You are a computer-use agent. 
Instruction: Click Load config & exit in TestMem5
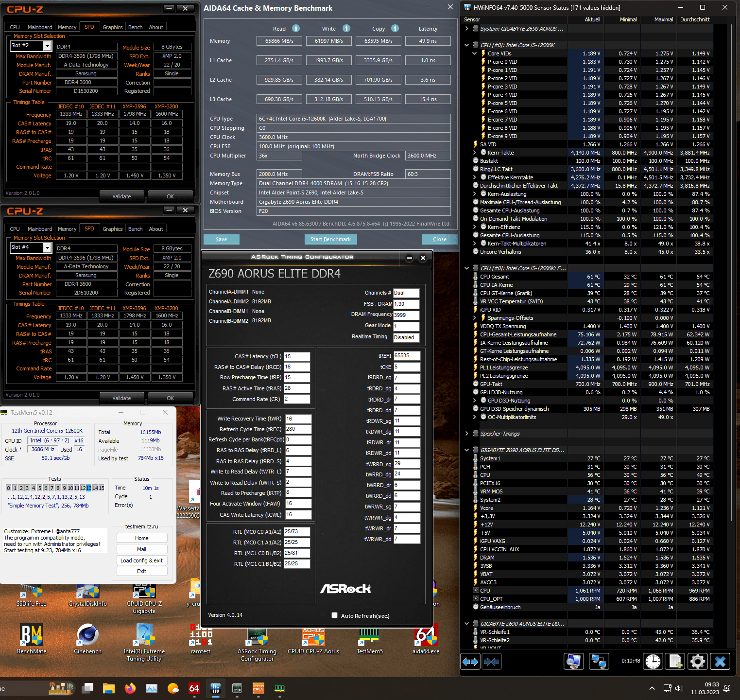[142, 560]
